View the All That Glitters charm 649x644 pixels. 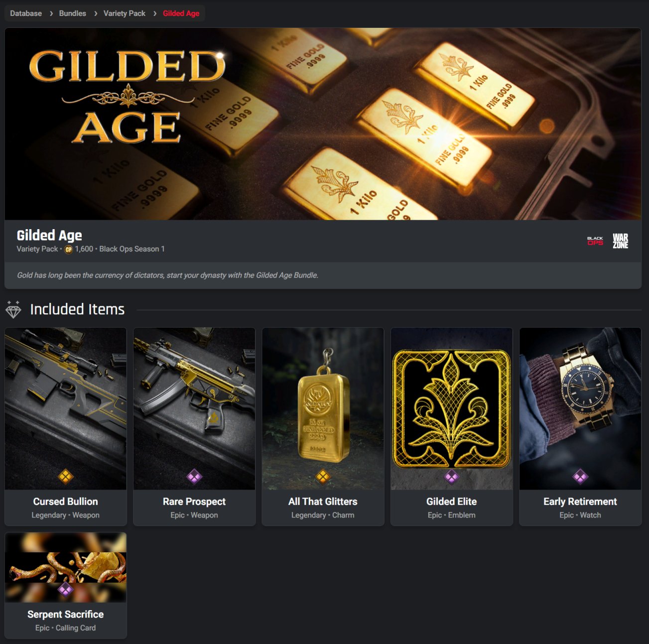click(x=323, y=426)
